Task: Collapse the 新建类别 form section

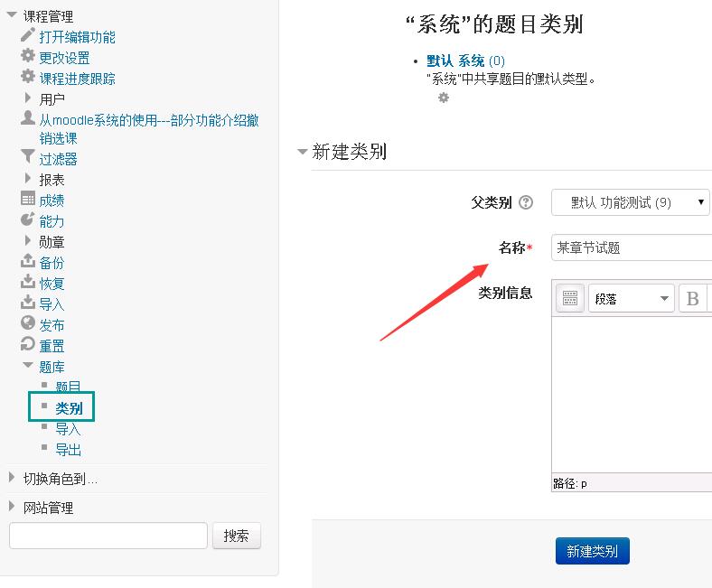Action: [x=303, y=151]
